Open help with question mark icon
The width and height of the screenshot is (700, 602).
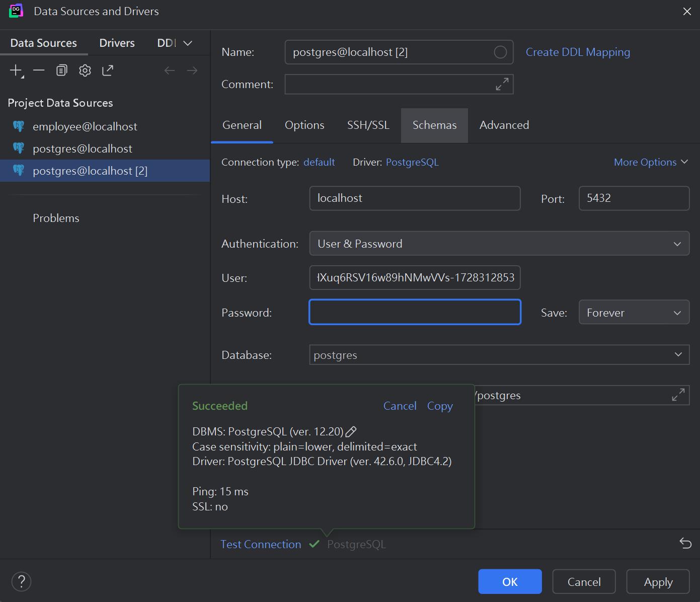coord(21,581)
